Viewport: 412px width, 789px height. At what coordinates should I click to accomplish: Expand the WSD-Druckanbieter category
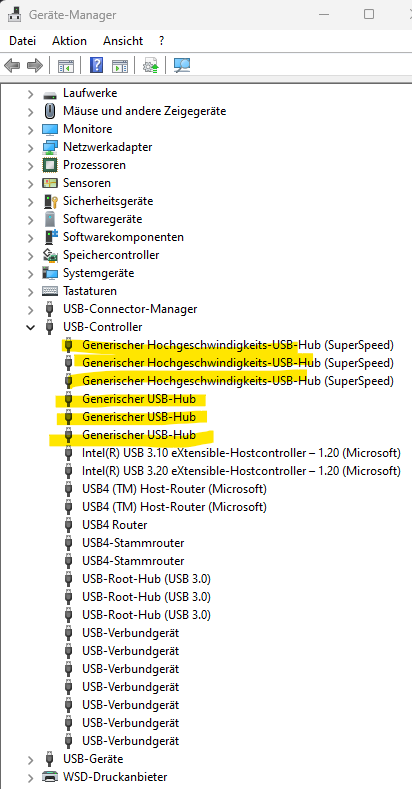click(31, 777)
